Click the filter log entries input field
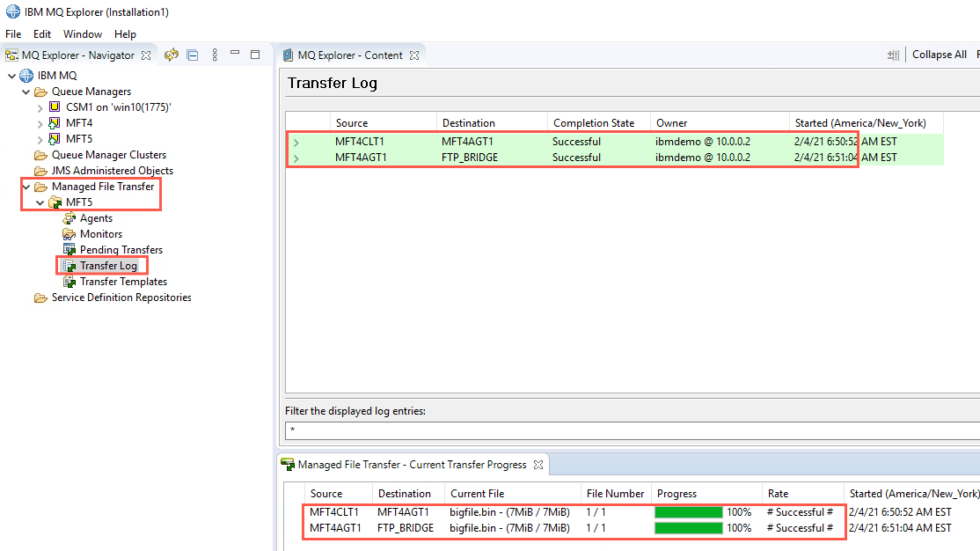 click(633, 430)
